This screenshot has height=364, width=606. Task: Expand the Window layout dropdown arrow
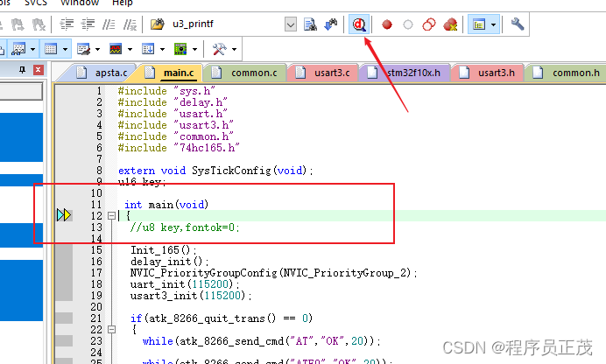pyautogui.click(x=494, y=25)
